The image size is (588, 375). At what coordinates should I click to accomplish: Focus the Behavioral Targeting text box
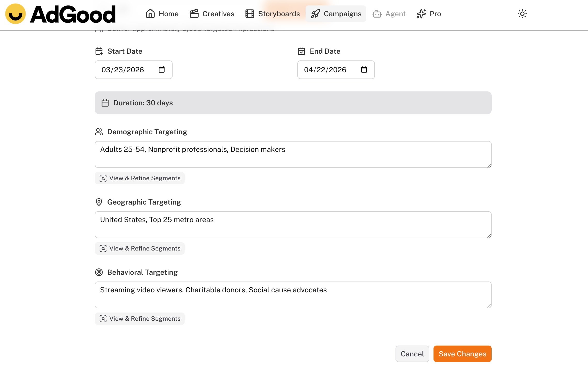(293, 295)
